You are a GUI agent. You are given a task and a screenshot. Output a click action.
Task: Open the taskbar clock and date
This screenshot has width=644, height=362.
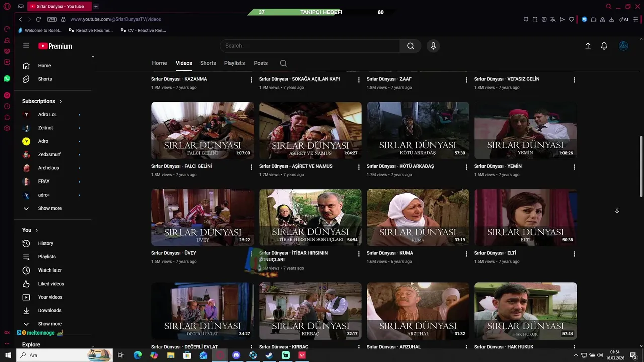pyautogui.click(x=615, y=355)
